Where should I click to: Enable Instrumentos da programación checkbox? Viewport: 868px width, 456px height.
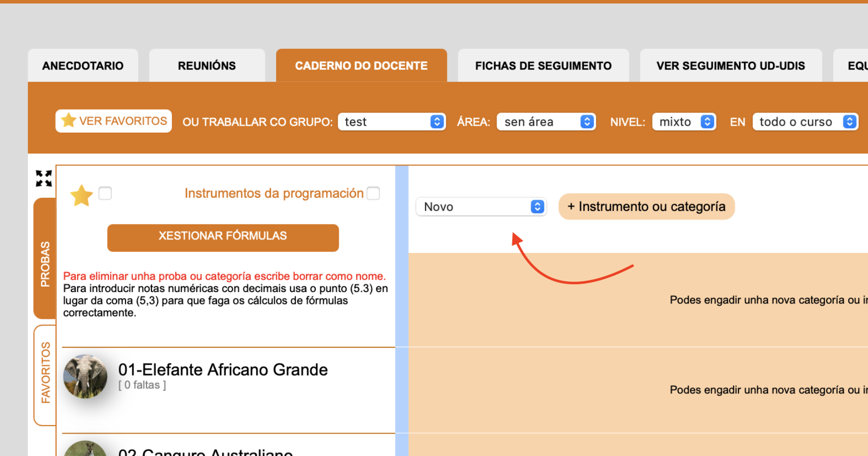tap(373, 193)
